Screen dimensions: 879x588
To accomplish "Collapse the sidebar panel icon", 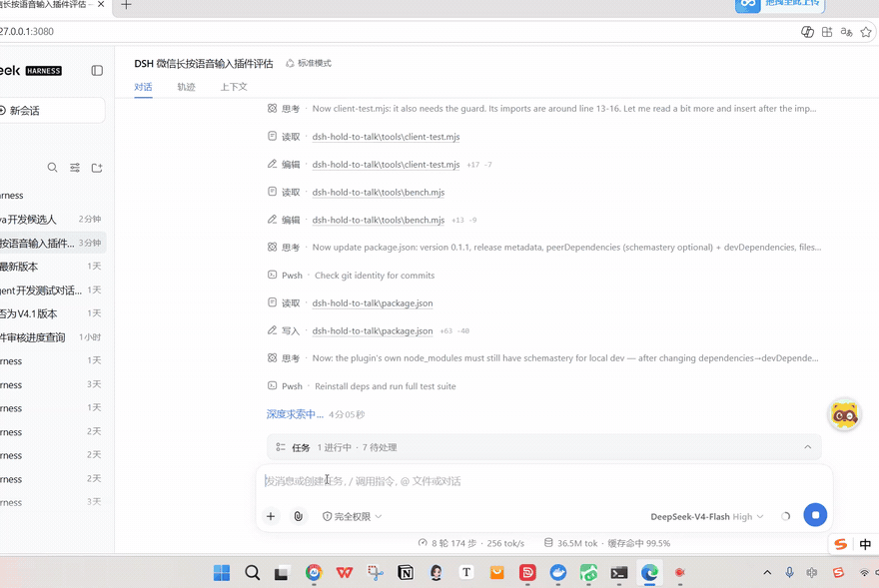I will click(x=97, y=71).
